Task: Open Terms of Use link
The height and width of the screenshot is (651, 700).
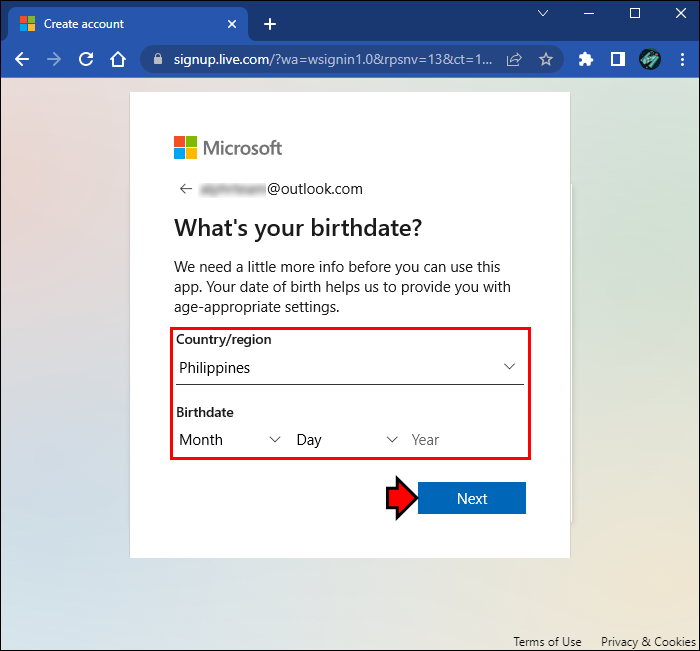Action: click(547, 642)
